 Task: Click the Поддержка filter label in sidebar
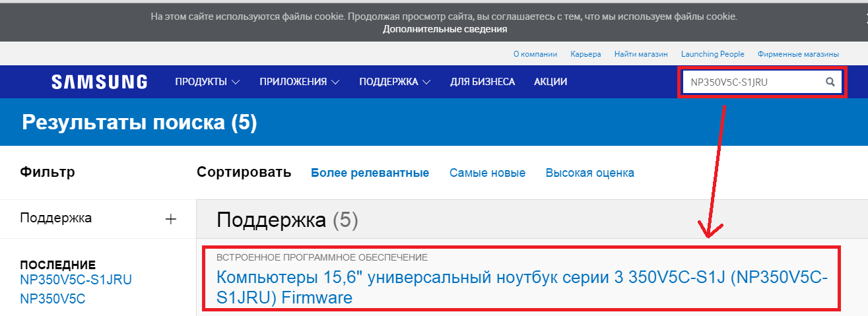[56, 218]
